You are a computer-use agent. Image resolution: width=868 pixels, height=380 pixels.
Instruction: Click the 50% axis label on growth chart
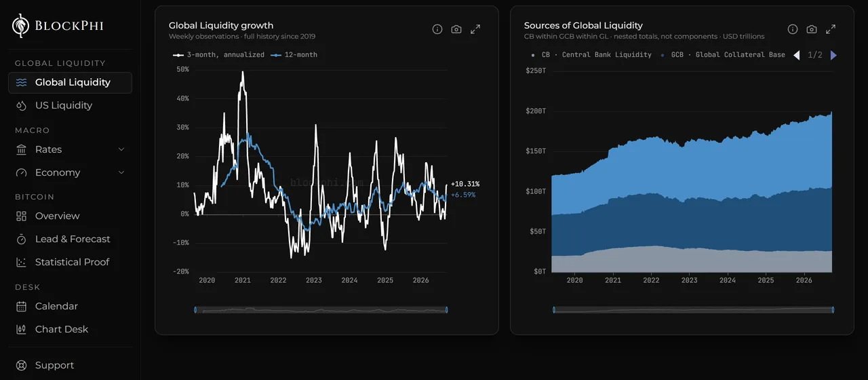(x=182, y=69)
